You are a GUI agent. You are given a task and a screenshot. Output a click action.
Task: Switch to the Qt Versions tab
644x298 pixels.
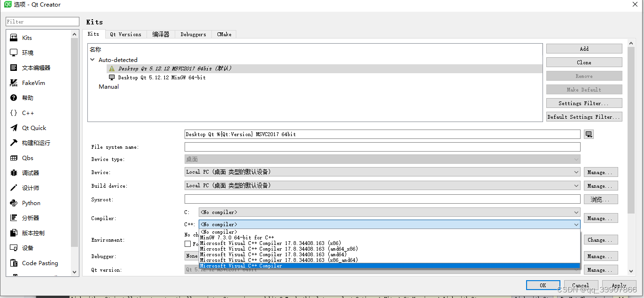pos(125,34)
